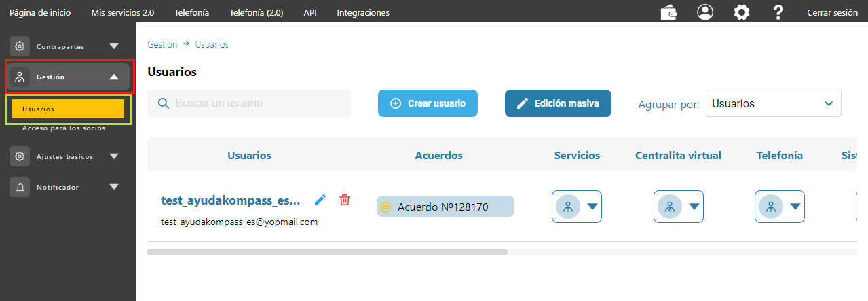
Task: Click the Agrupar por label
Action: pyautogui.click(x=668, y=104)
